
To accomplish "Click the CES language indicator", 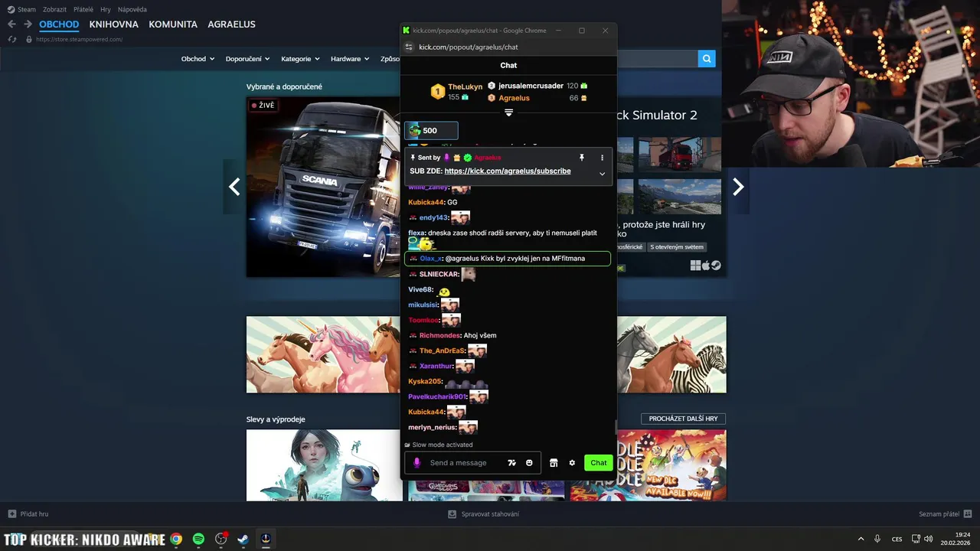I will pos(897,539).
